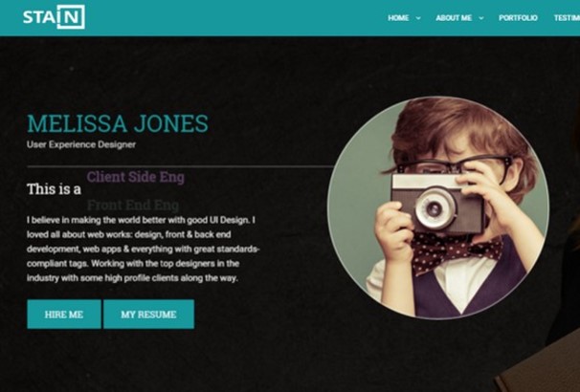Screen dimensions: 580x392
Task: Open the ABOUT ME menu item
Action: 454,18
